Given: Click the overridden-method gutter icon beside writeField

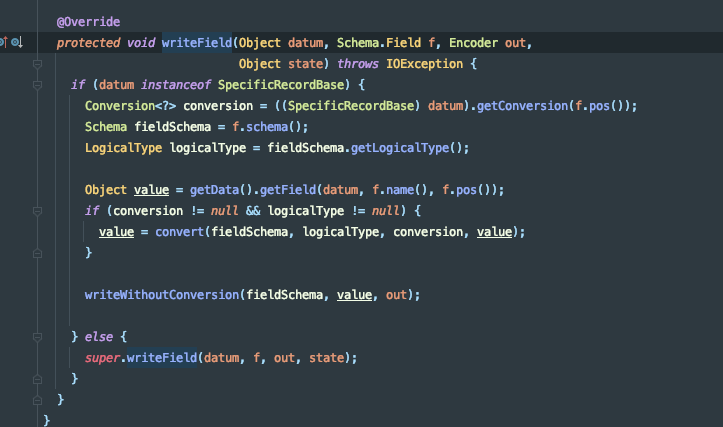Looking at the screenshot, I should pos(17,42).
